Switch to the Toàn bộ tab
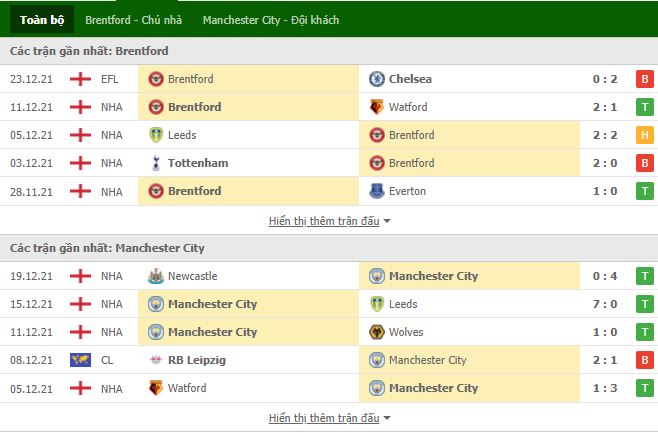 tap(42, 20)
